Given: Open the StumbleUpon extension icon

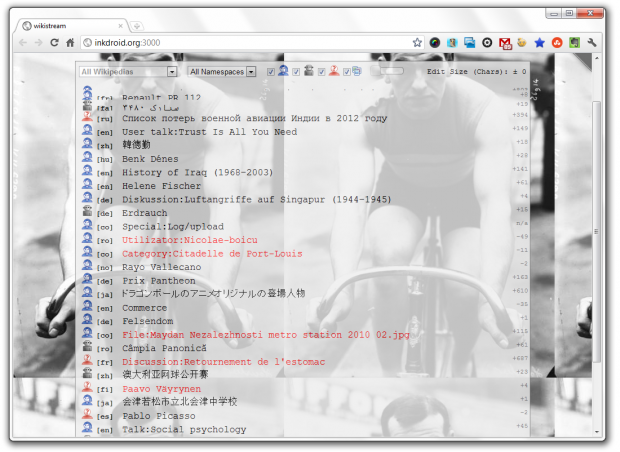Looking at the screenshot, I should point(557,42).
